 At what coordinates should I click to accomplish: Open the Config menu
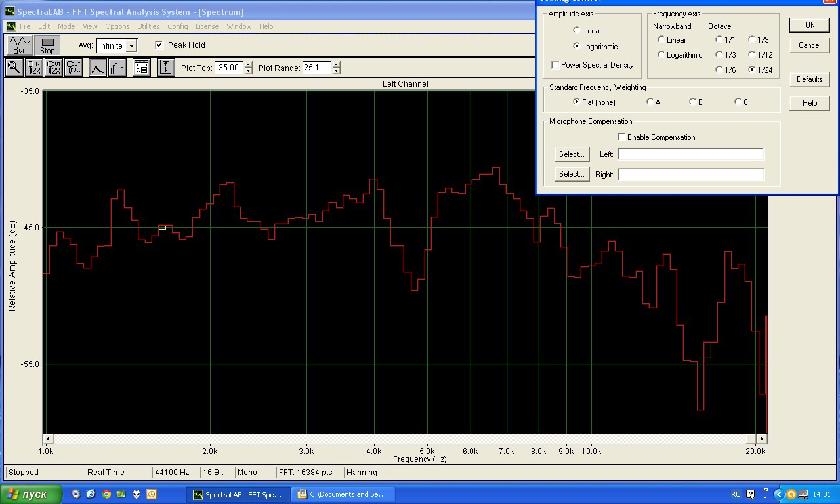pyautogui.click(x=177, y=26)
